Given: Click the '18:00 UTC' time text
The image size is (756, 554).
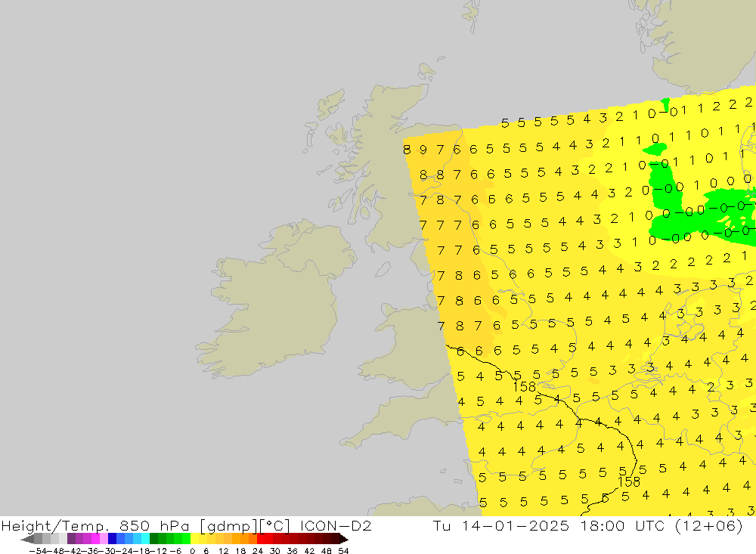Looking at the screenshot, I should [622, 525].
